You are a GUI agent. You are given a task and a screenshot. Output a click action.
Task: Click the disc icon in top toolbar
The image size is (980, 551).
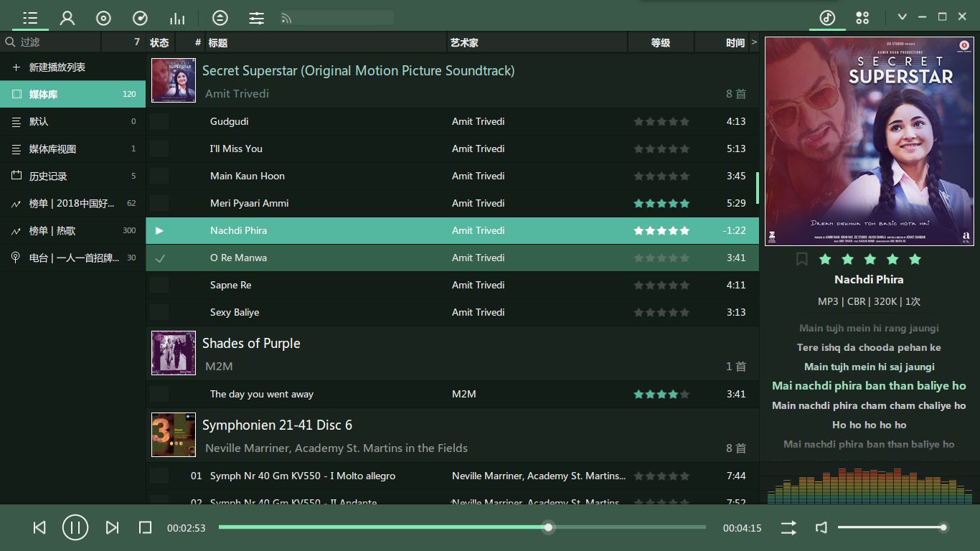point(104,18)
